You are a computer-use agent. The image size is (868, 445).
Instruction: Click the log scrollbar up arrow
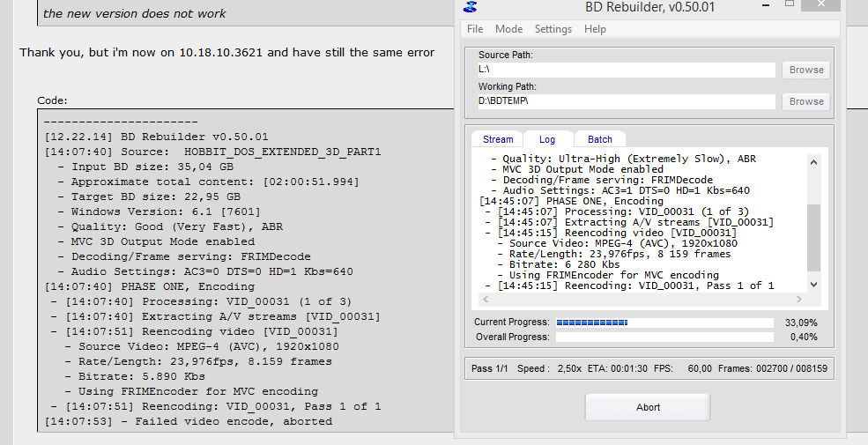pos(813,162)
